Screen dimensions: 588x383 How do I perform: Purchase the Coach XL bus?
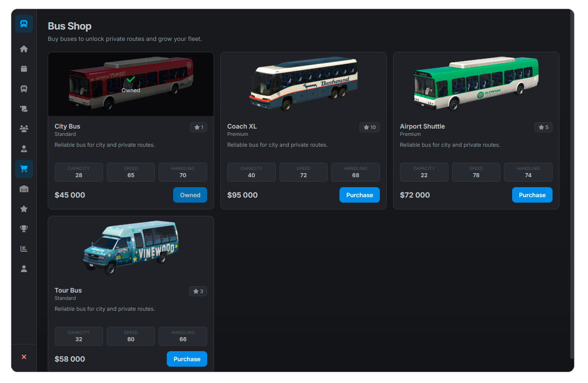coord(359,195)
